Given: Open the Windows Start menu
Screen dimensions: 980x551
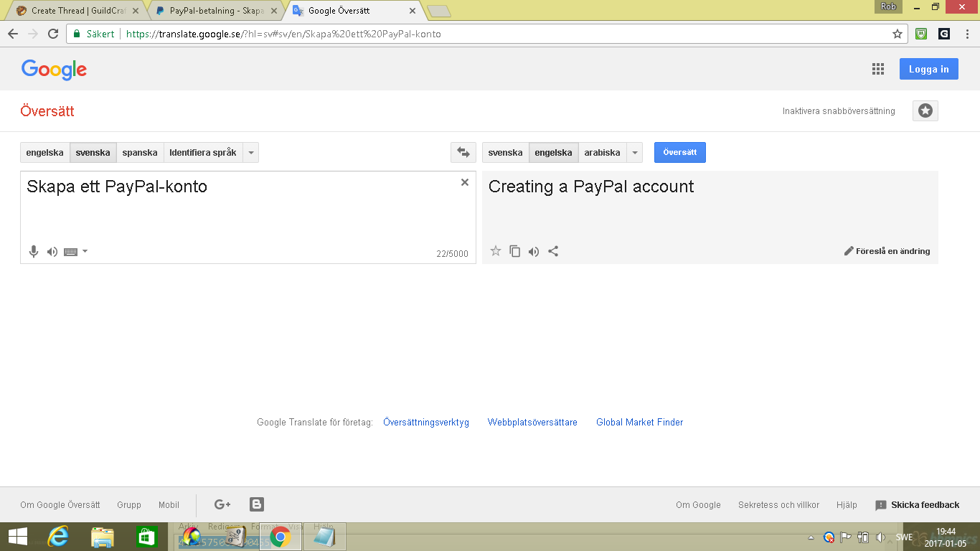Looking at the screenshot, I should click(x=17, y=537).
